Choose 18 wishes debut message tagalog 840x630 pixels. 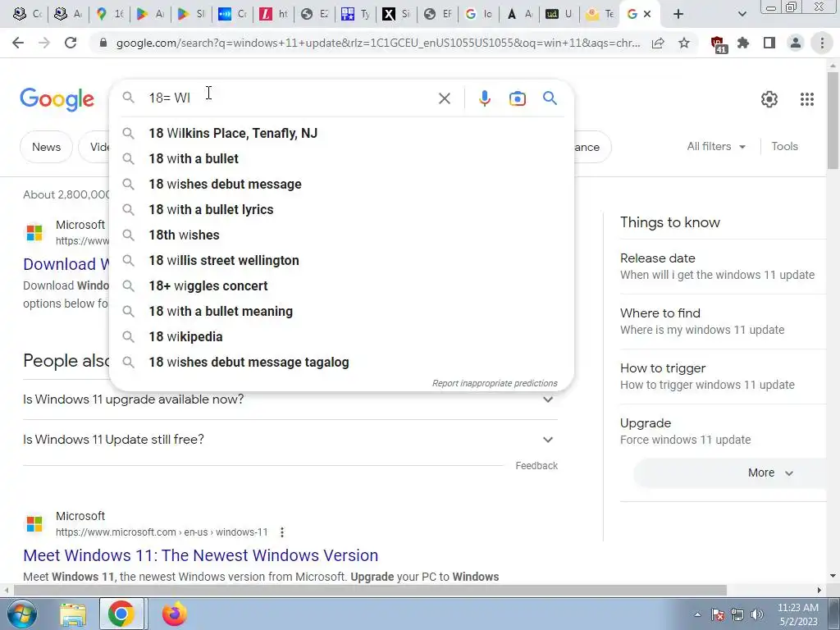coord(341,362)
